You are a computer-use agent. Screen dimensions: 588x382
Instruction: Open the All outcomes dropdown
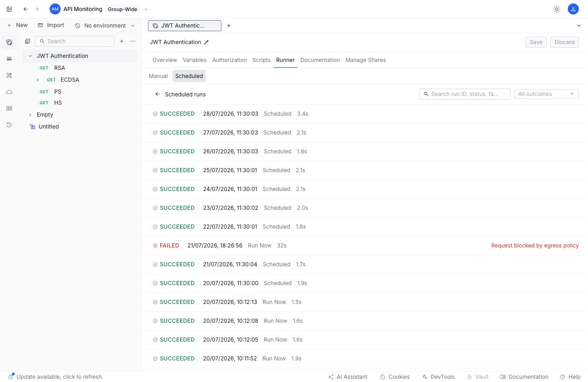pos(547,94)
